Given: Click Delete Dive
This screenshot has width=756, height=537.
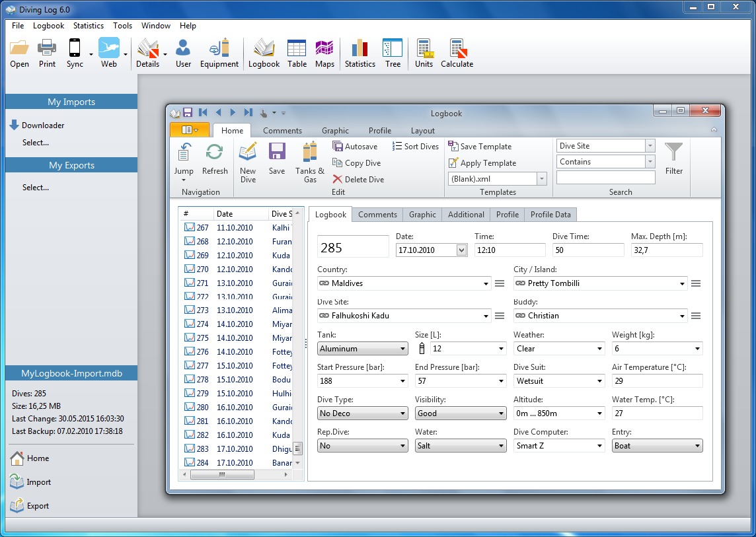Looking at the screenshot, I should tap(358, 179).
